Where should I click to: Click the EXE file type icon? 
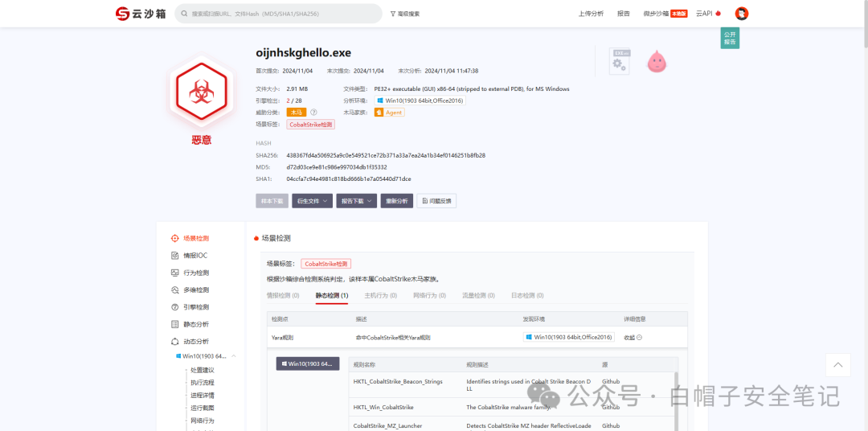620,61
